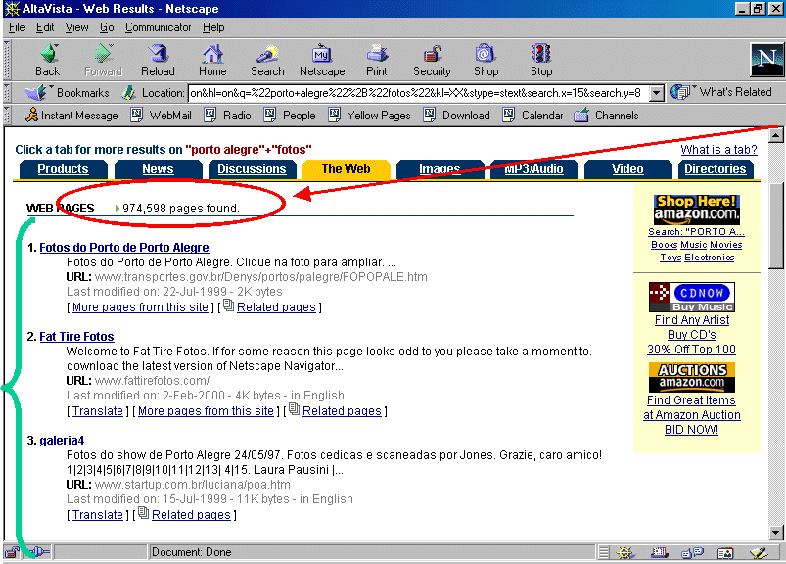Switch to the Products tab
The width and height of the screenshot is (786, 564).
point(63,169)
